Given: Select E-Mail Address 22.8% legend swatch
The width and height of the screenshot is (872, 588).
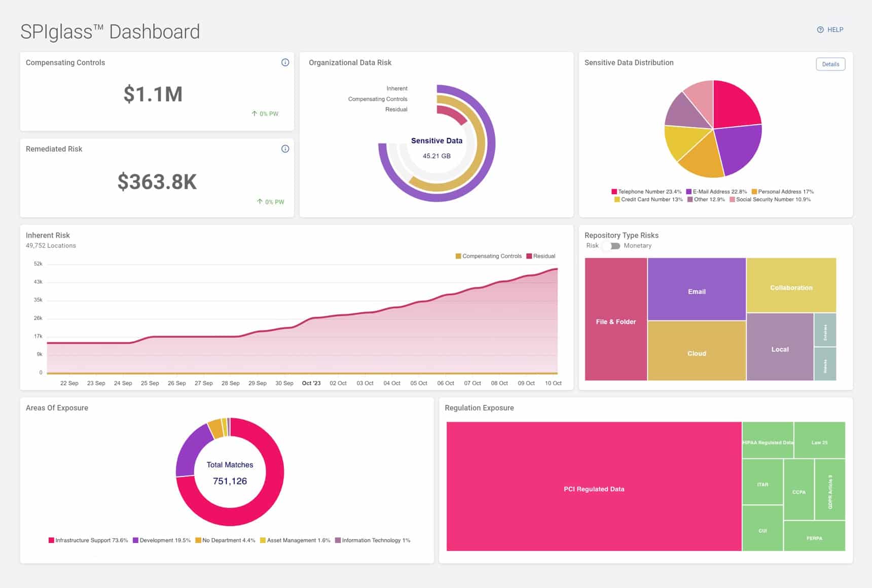Looking at the screenshot, I should [688, 192].
